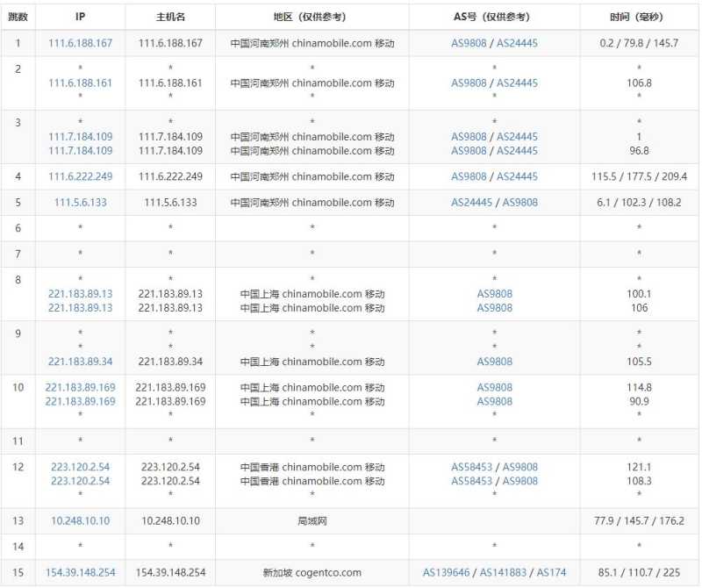
Task: Select hostname cell 10.248.10.10
Action: point(170,520)
